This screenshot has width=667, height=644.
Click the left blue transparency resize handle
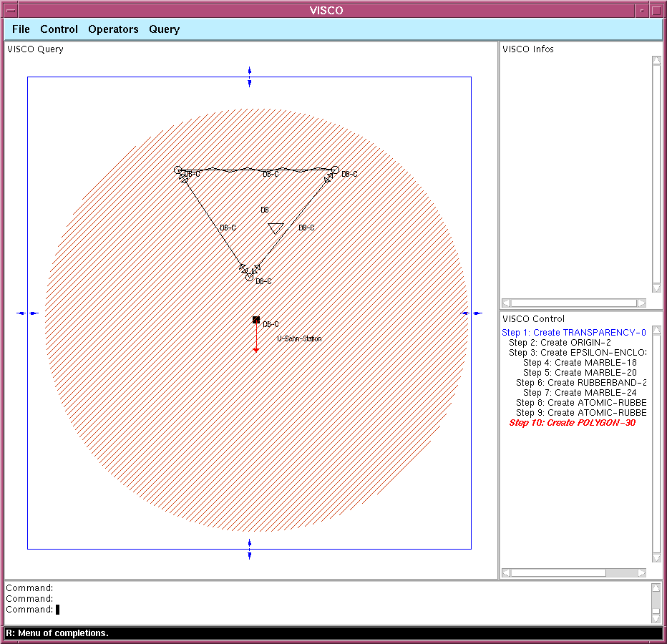(28, 313)
